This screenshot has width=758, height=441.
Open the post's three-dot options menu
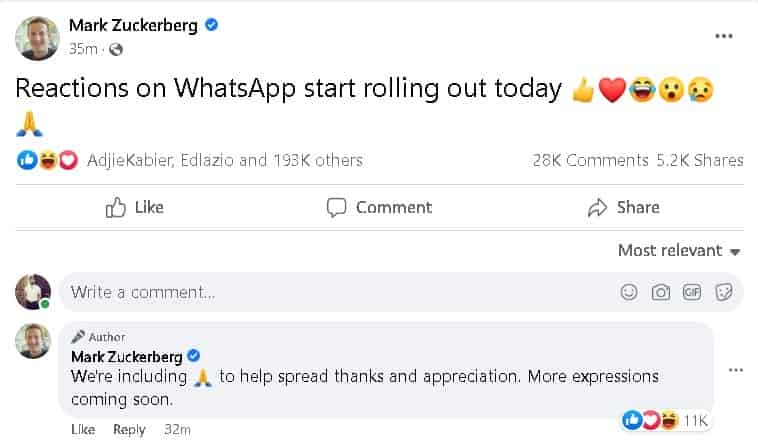pos(724,36)
